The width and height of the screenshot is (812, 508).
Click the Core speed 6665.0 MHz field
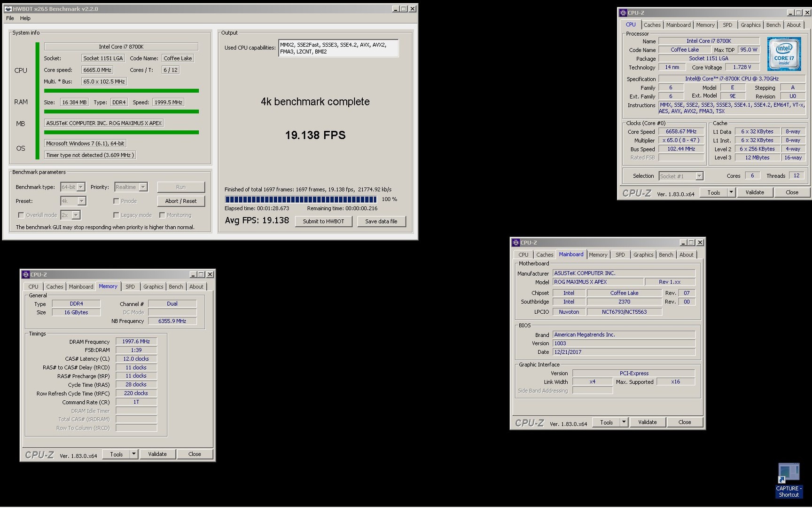[x=97, y=70]
